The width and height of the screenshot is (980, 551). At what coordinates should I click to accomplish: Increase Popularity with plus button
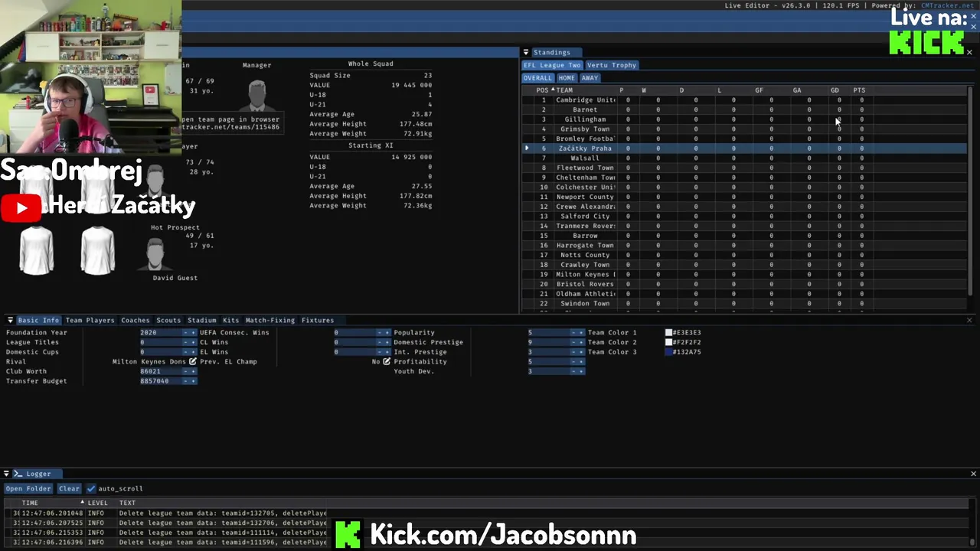point(581,332)
